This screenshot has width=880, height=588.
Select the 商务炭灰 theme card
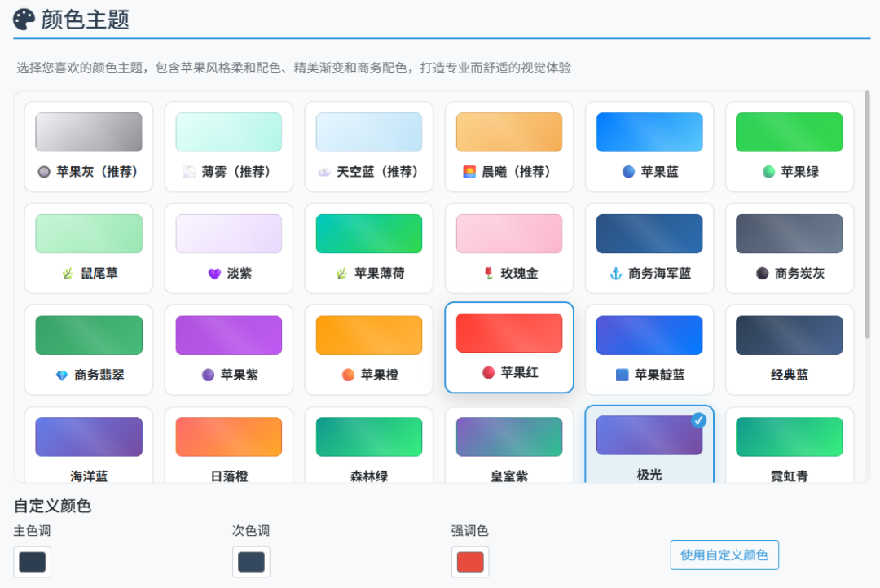tap(790, 248)
